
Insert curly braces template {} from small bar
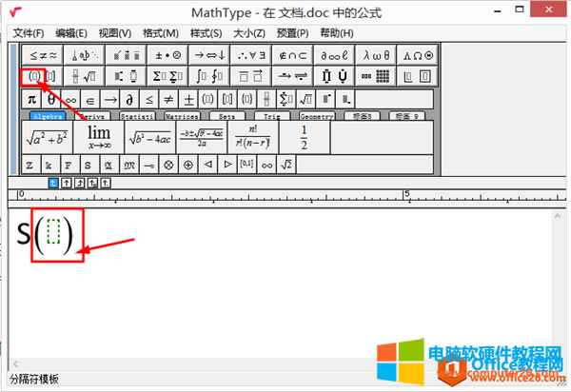pyautogui.click(x=246, y=99)
